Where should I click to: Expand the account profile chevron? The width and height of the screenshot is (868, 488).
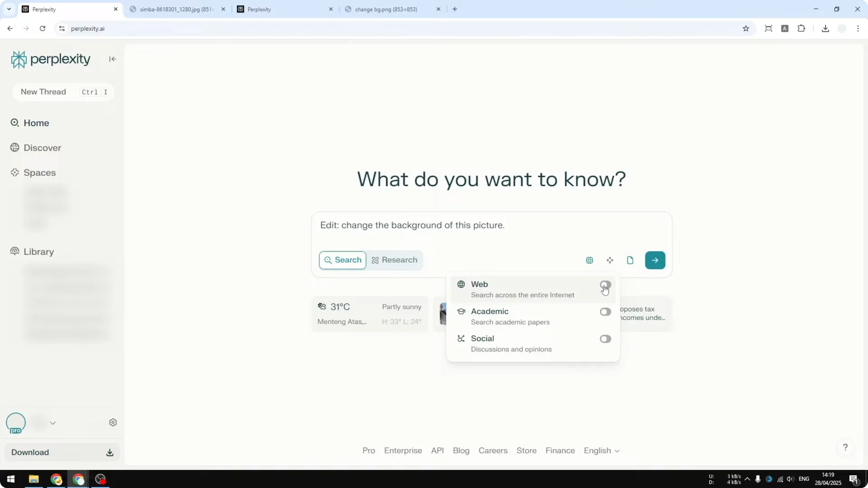click(53, 423)
